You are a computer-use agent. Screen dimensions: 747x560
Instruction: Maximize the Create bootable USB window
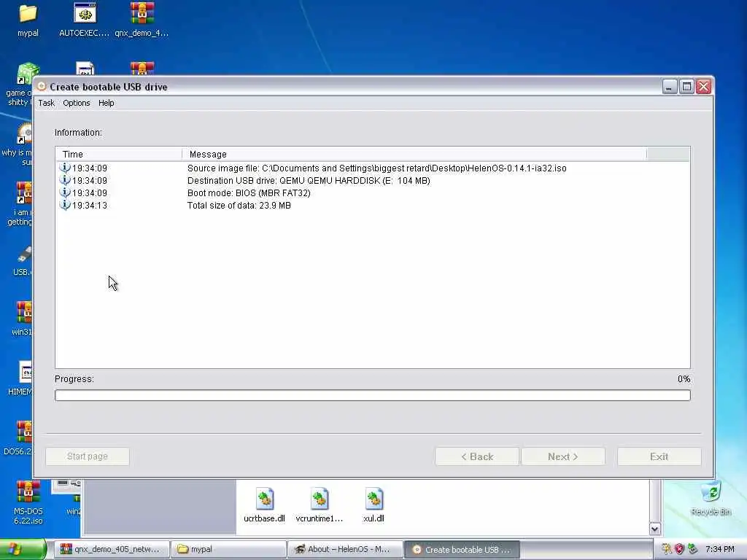686,87
